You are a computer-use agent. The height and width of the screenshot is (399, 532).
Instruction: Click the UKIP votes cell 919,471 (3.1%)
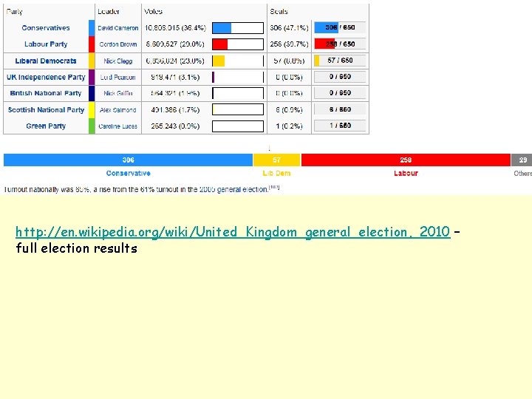pyautogui.click(x=175, y=78)
